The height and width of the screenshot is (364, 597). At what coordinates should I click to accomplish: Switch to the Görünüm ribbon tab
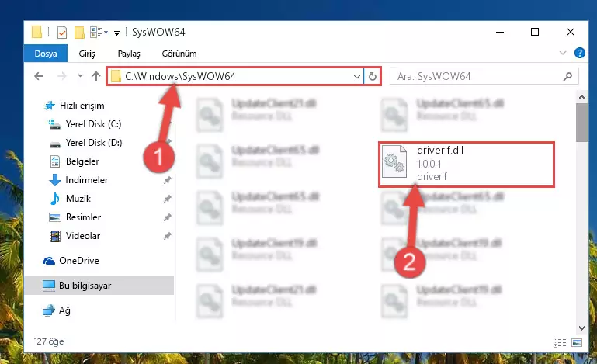pos(179,54)
